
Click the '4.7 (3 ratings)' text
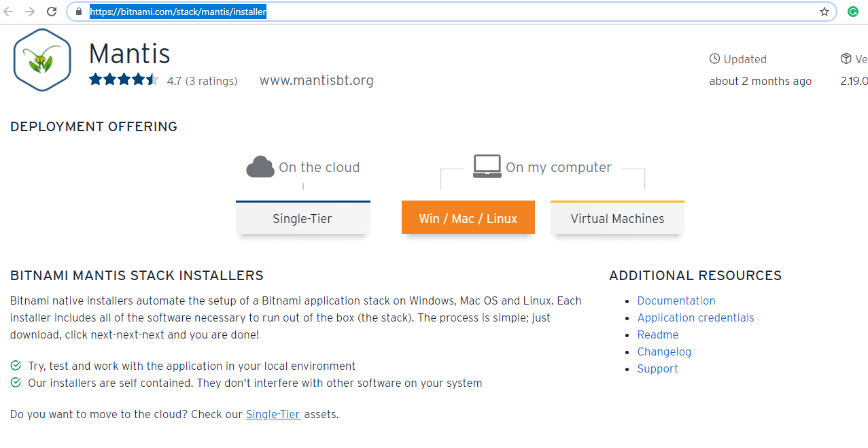click(203, 81)
